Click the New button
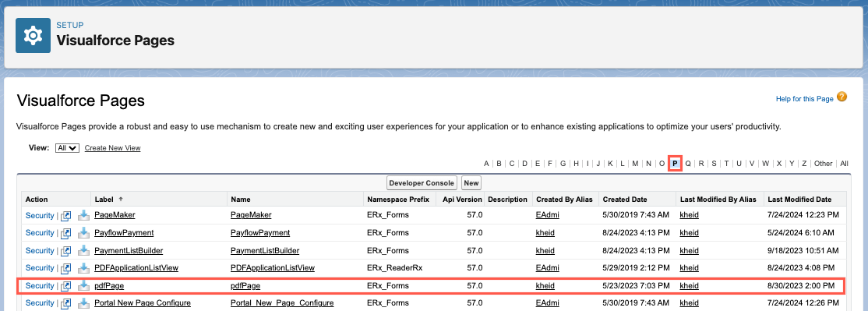 471,182
